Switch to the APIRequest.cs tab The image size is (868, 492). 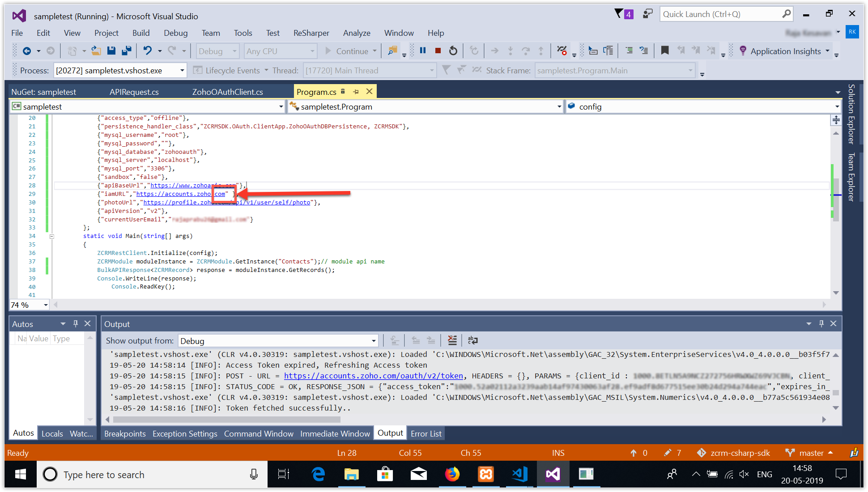click(x=134, y=92)
